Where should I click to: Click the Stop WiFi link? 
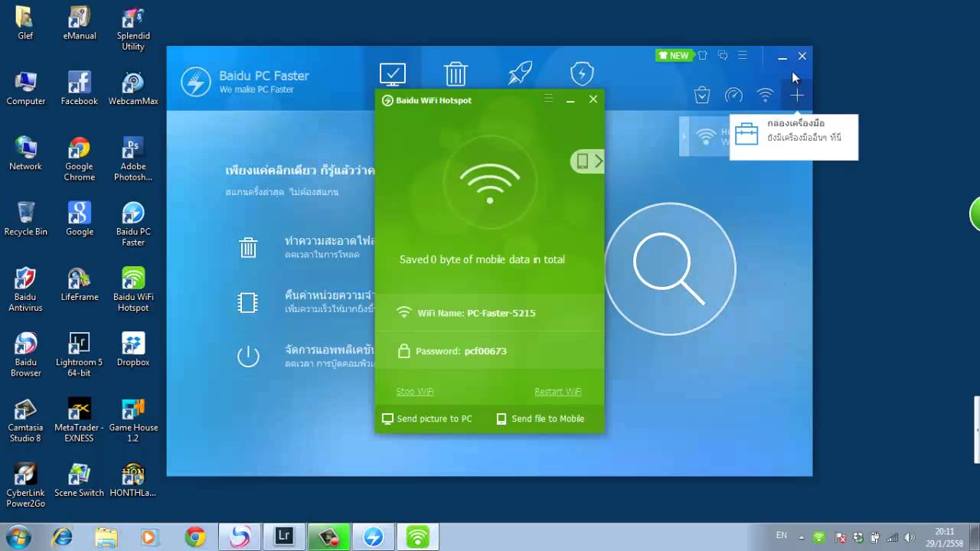coord(415,392)
